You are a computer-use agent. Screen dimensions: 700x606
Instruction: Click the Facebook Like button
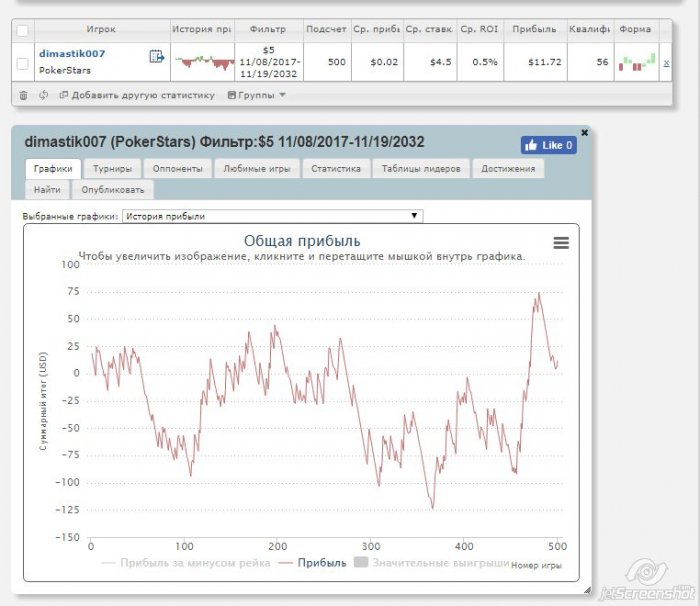(x=549, y=145)
